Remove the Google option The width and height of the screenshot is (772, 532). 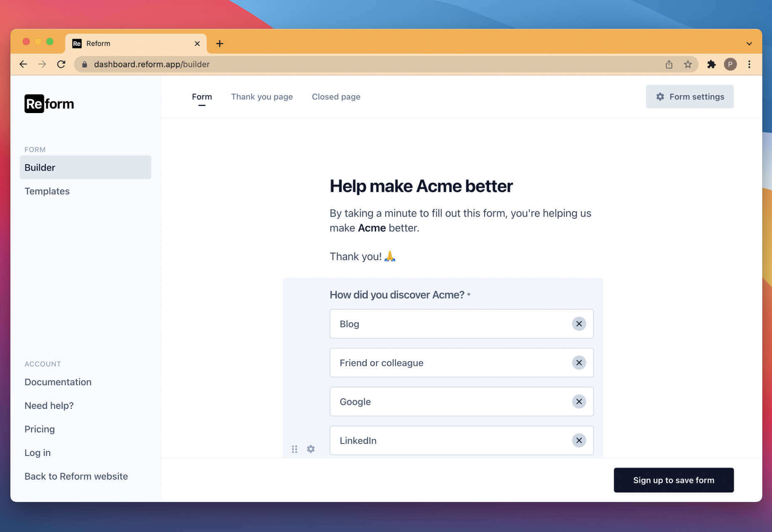coord(579,401)
